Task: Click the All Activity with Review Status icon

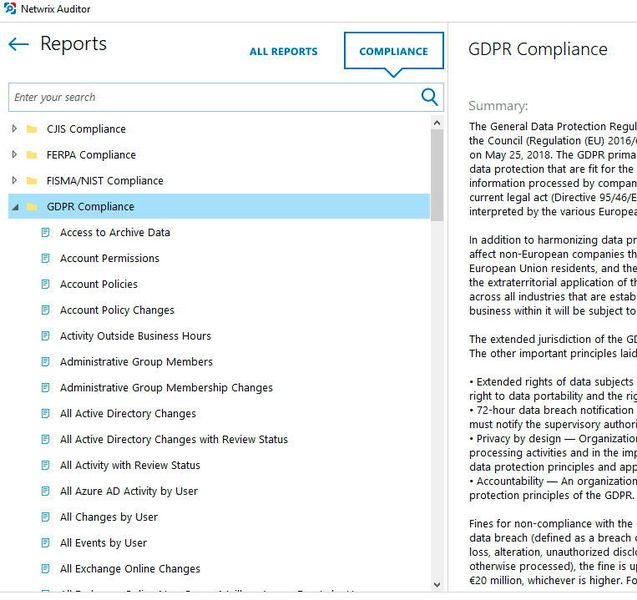Action: coord(46,466)
